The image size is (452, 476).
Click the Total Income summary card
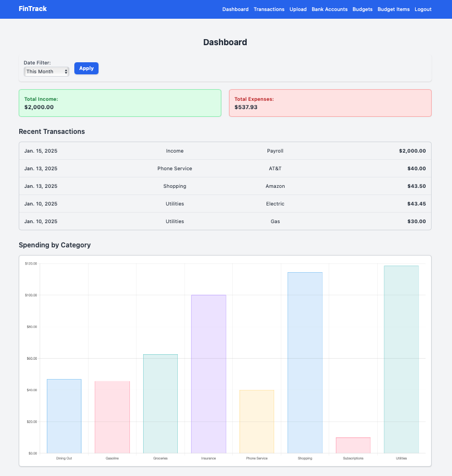coord(120,103)
